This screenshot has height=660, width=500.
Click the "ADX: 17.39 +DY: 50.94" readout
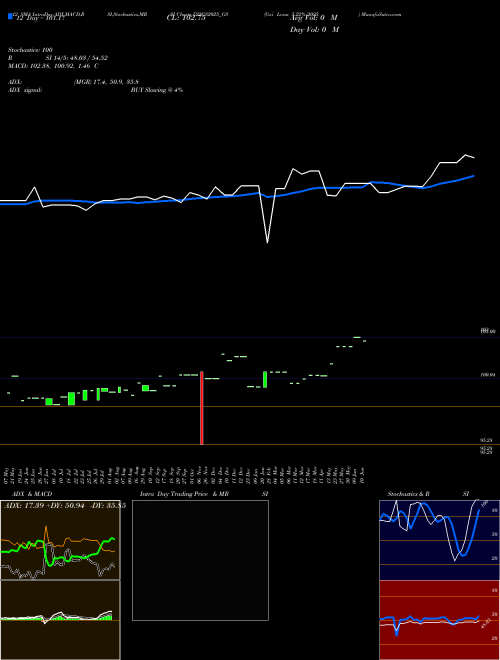click(44, 506)
